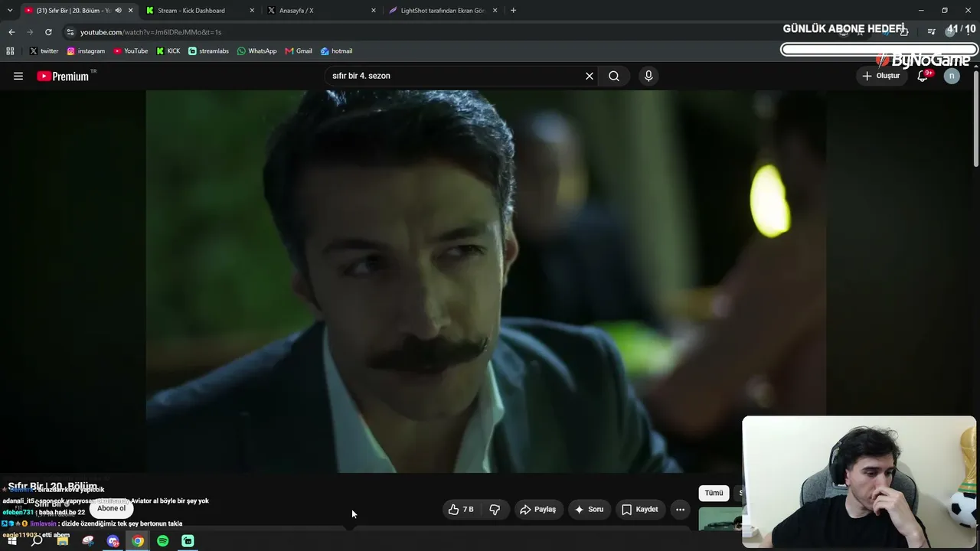Close the Sıfır Bir YouTube tab
The width and height of the screenshot is (980, 551).
pos(131,11)
